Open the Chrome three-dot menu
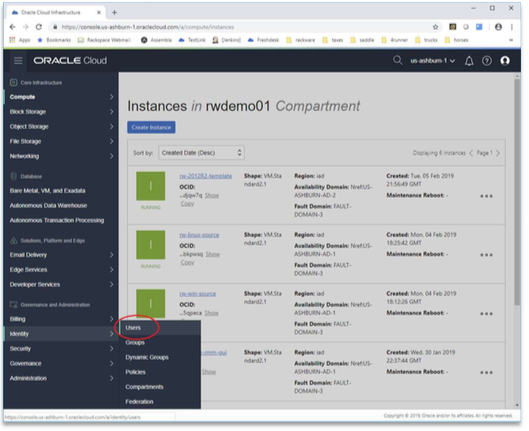Viewport: 529px width, 431px height. (511, 27)
